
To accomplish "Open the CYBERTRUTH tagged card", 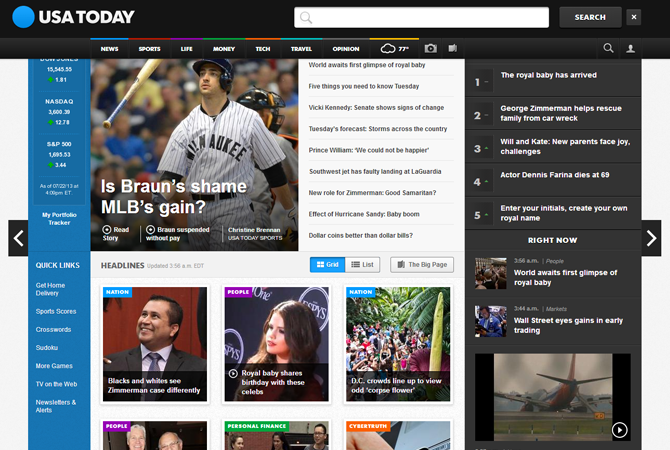I will click(x=398, y=435).
